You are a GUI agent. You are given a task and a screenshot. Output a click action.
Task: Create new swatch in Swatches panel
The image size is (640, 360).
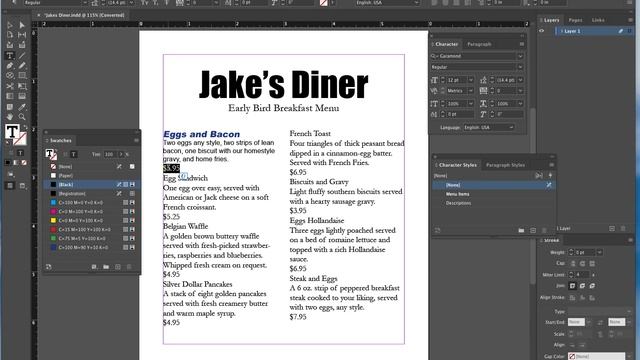tap(118, 267)
